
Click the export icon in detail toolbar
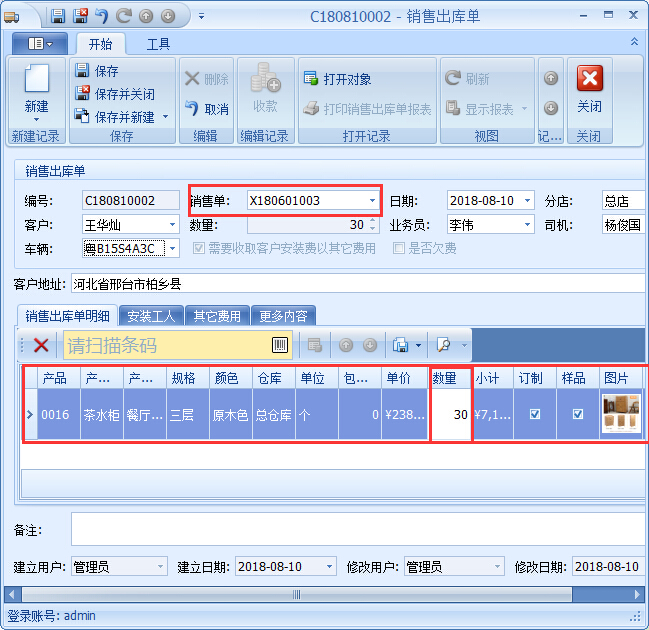click(x=400, y=345)
